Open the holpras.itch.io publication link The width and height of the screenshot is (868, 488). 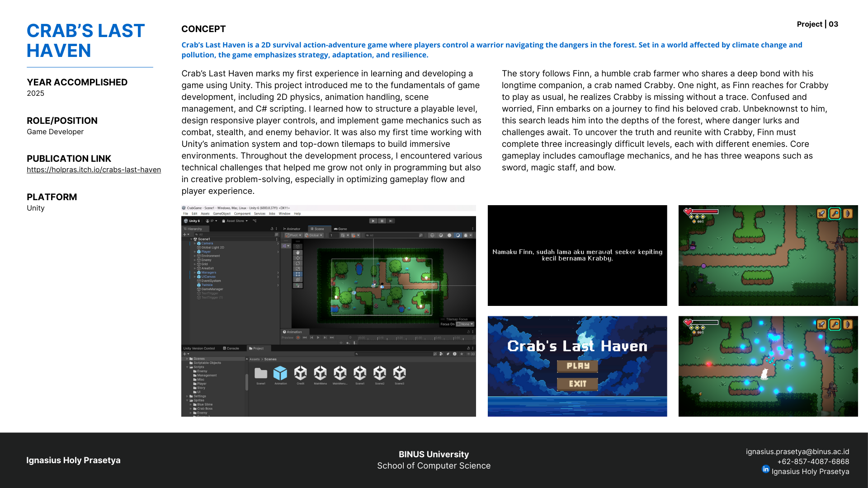94,169
